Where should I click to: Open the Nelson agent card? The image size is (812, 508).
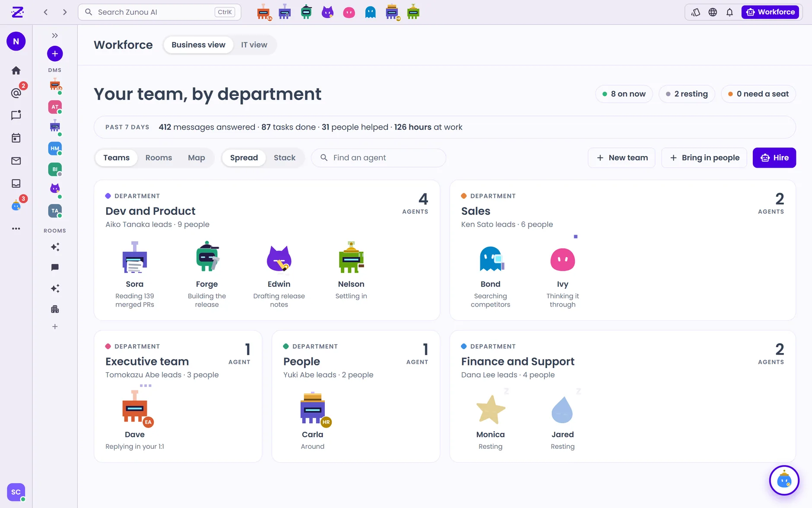[x=351, y=271]
